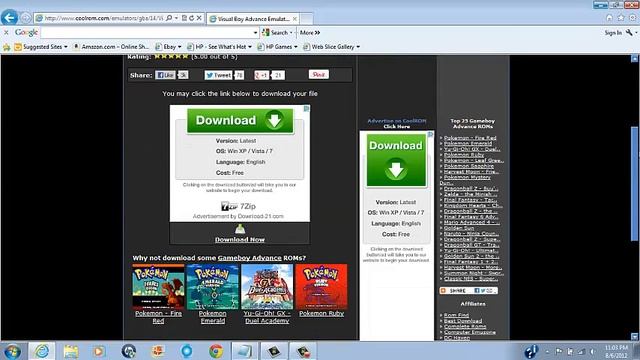Open the Home icon at top right
The image size is (640, 360).
pos(609,18)
